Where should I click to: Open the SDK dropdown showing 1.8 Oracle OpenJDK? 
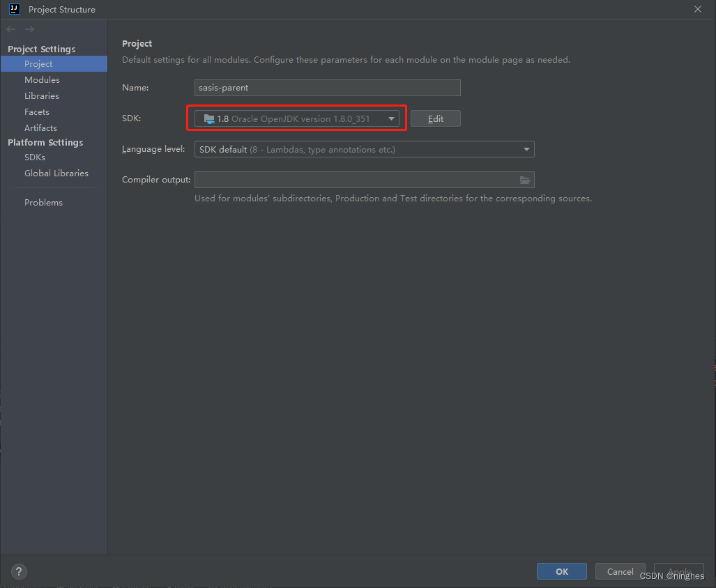click(391, 118)
